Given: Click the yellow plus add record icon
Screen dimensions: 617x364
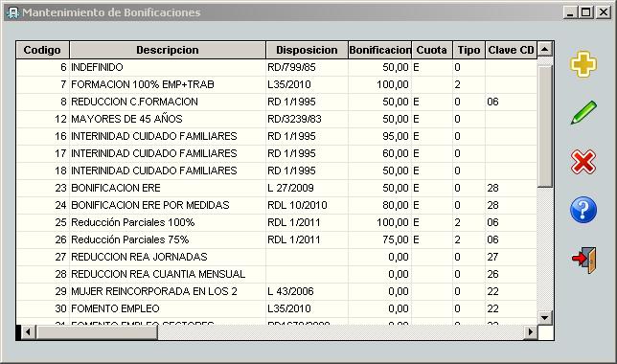Looking at the screenshot, I should 583,64.
